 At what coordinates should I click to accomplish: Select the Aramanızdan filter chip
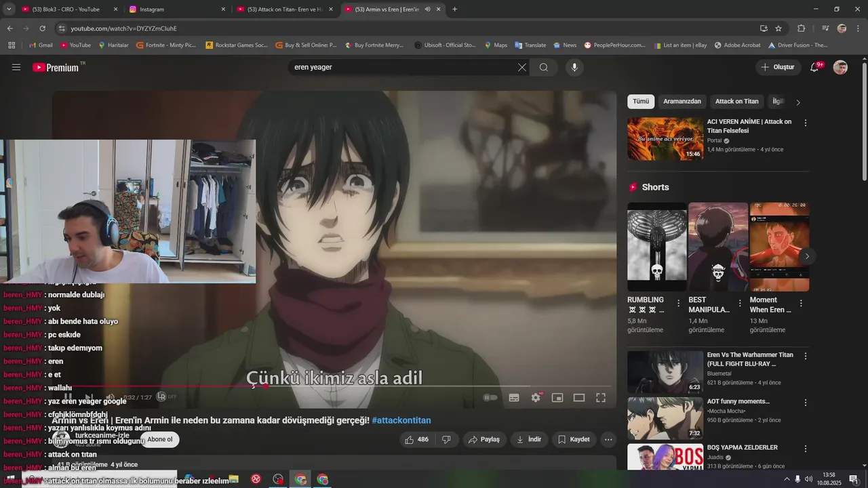(x=682, y=102)
